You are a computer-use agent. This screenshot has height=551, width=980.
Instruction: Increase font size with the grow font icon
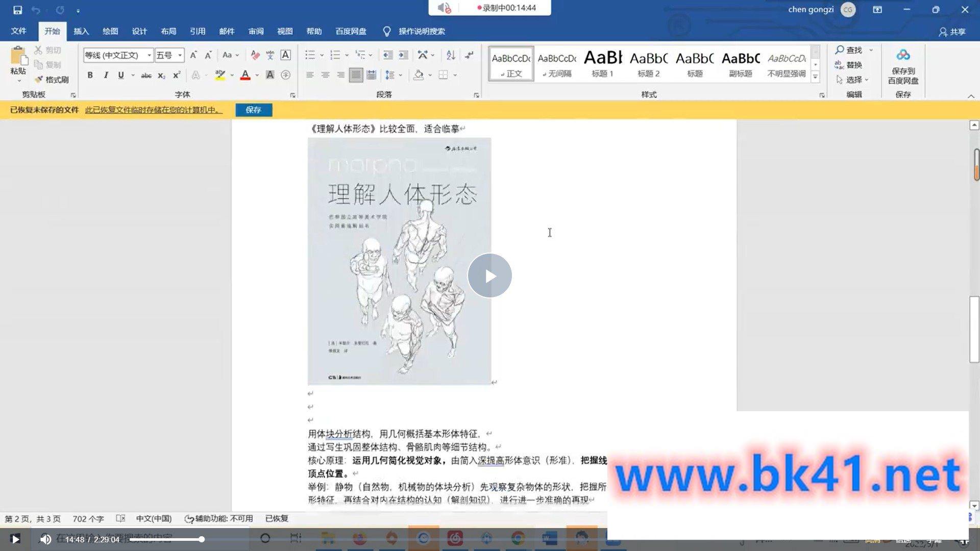pos(193,55)
